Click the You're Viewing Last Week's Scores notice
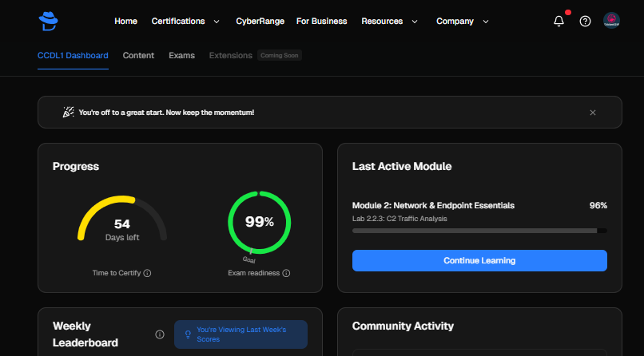This screenshot has height=356, width=644. tap(241, 334)
